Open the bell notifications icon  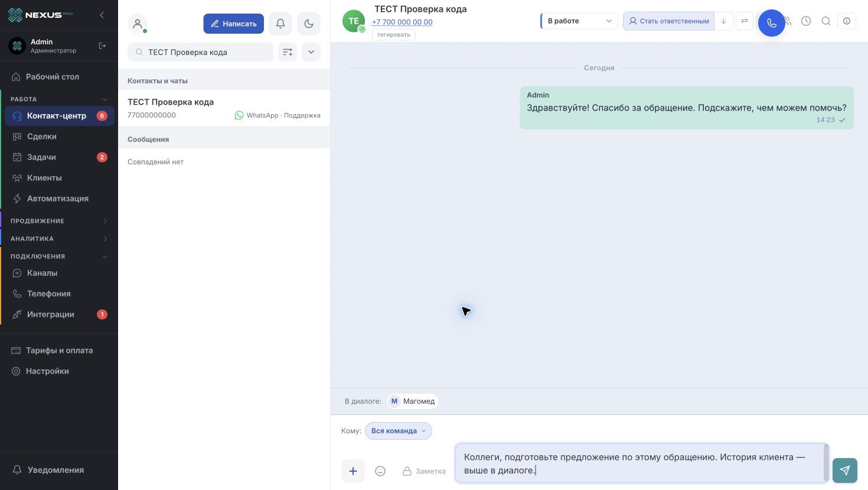pyautogui.click(x=280, y=24)
